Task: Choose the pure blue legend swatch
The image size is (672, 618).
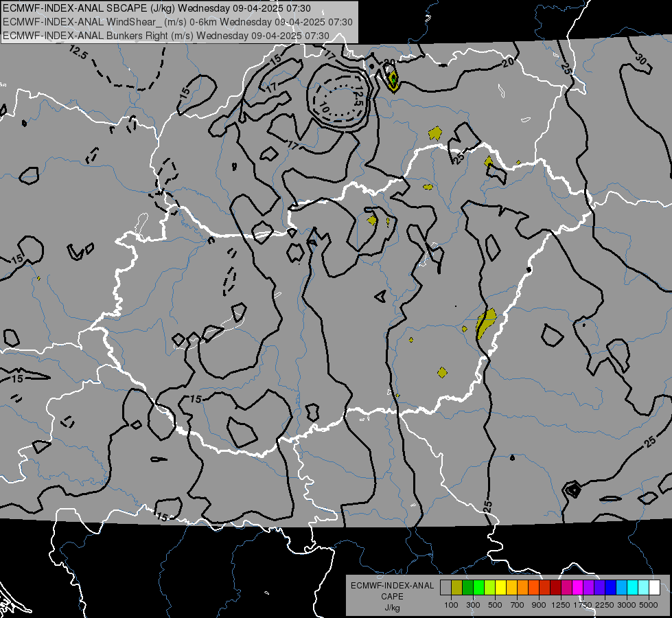Action: coord(611,588)
